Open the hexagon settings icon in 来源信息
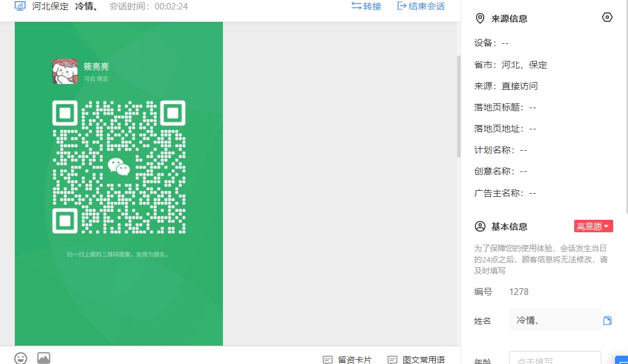 (x=607, y=17)
